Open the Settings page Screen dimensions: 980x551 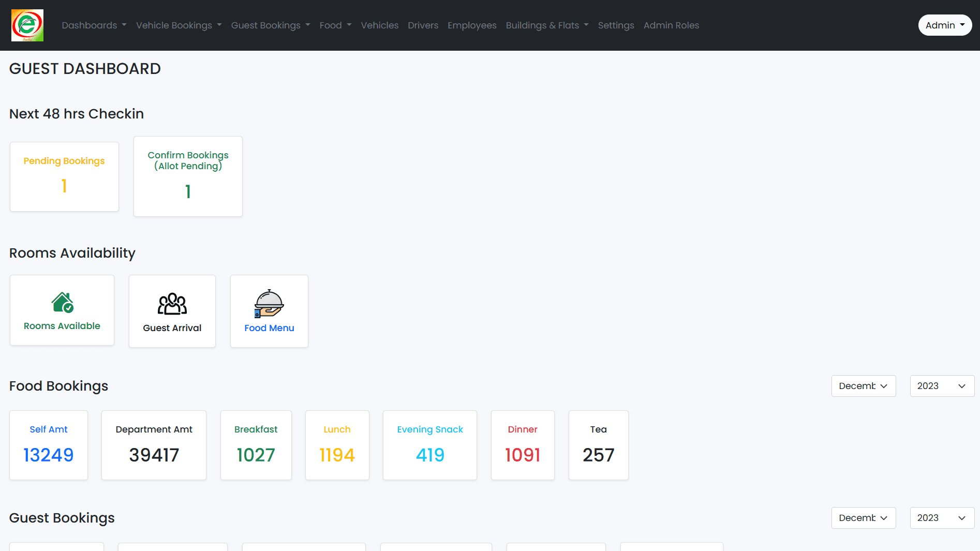pos(616,25)
